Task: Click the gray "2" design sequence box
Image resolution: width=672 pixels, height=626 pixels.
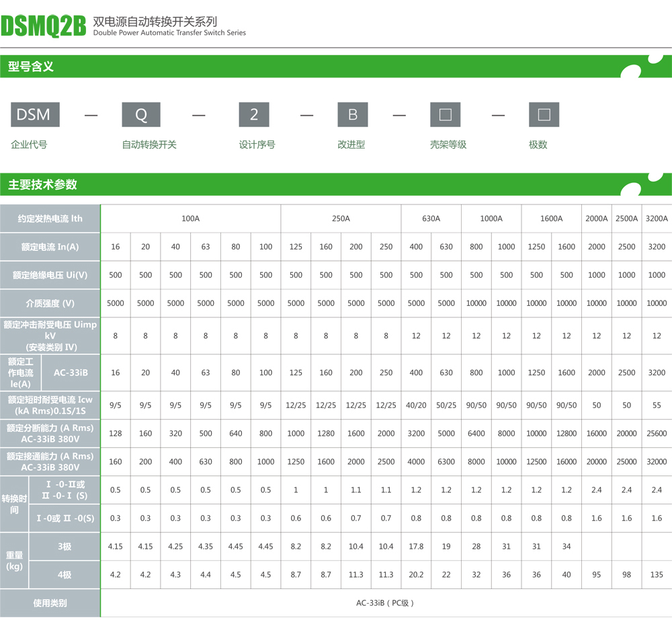Action: point(254,114)
